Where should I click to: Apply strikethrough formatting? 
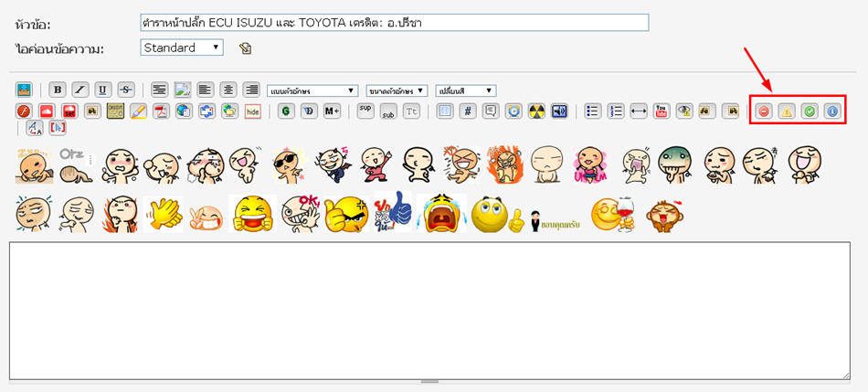coord(126,90)
